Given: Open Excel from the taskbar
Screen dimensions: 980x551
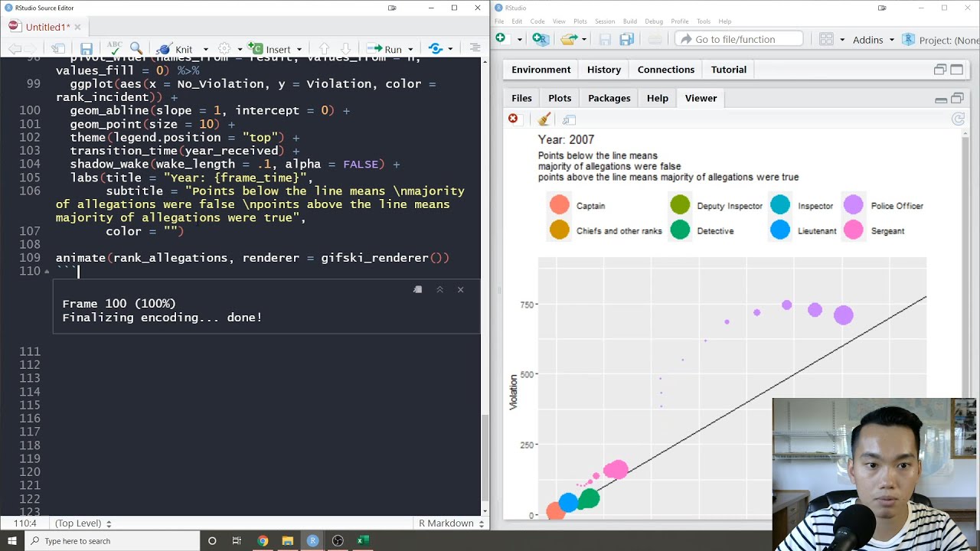Looking at the screenshot, I should point(363,541).
